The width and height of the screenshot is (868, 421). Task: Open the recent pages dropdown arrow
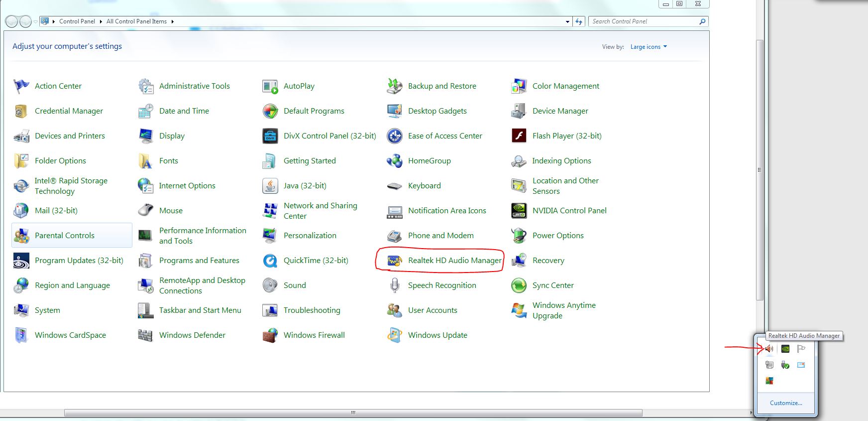pos(35,21)
